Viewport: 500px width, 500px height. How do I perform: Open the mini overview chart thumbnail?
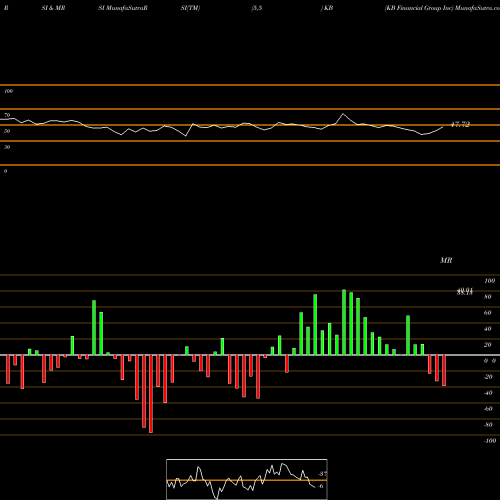pos(247,479)
